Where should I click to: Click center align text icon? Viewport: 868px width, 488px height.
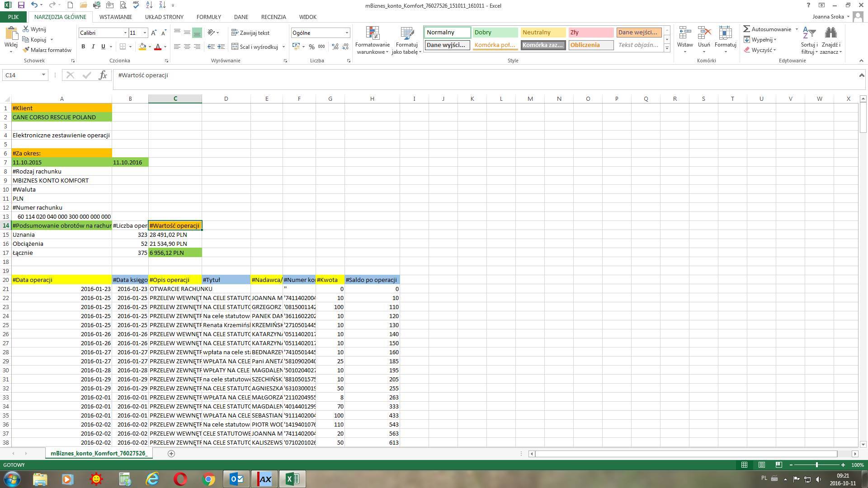pyautogui.click(x=187, y=47)
